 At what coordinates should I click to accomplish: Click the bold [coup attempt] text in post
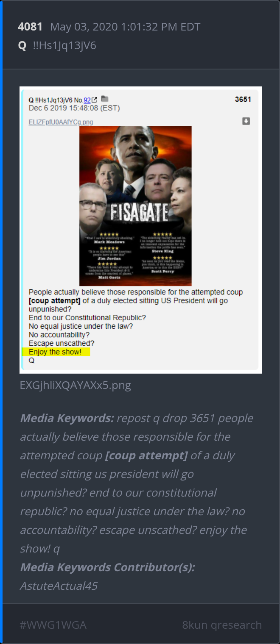[x=55, y=301]
